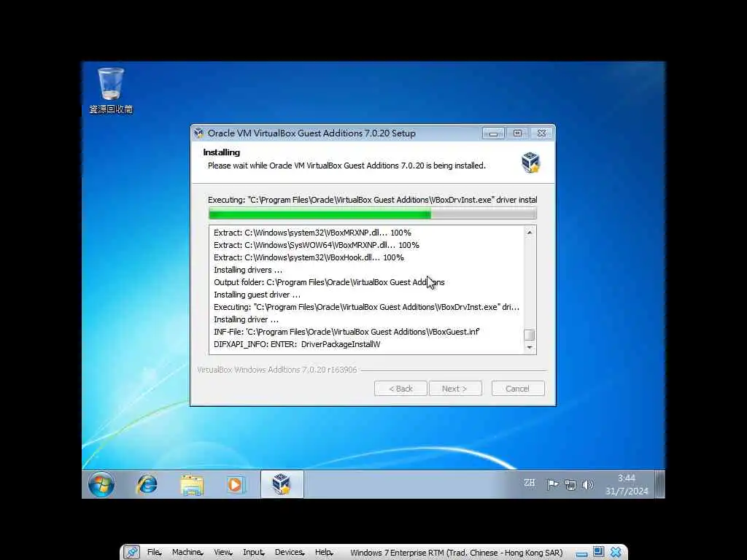Open the Machine menu
The image size is (747, 560).
point(187,552)
